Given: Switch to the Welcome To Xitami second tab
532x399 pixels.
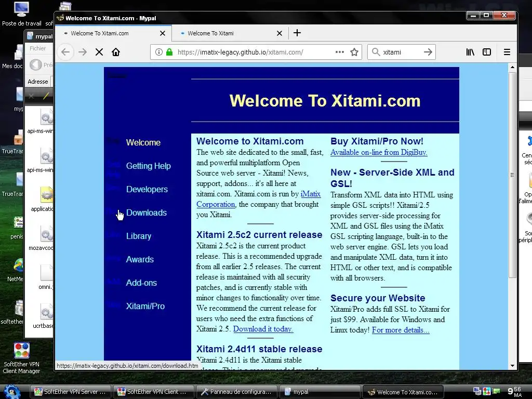Looking at the screenshot, I should 230,33.
